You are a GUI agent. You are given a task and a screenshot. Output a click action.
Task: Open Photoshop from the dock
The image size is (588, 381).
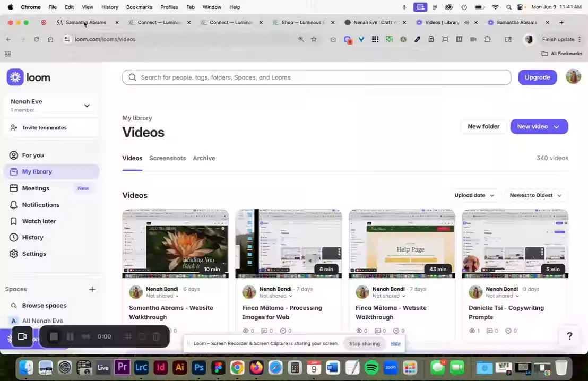199,368
